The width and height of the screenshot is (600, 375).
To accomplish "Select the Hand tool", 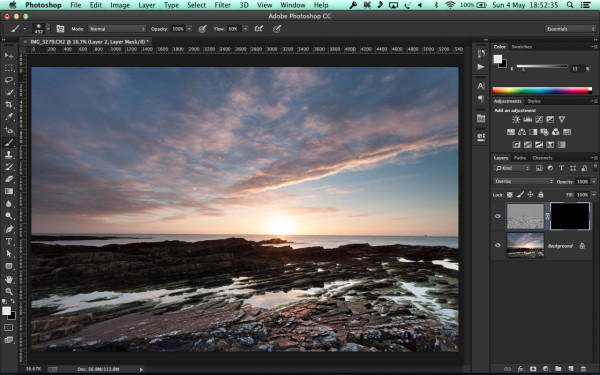I will click(x=9, y=279).
